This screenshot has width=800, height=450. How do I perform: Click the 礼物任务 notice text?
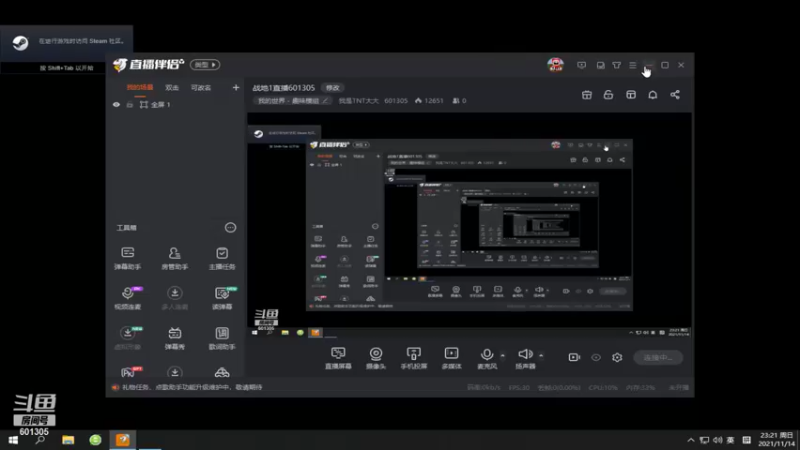192,387
